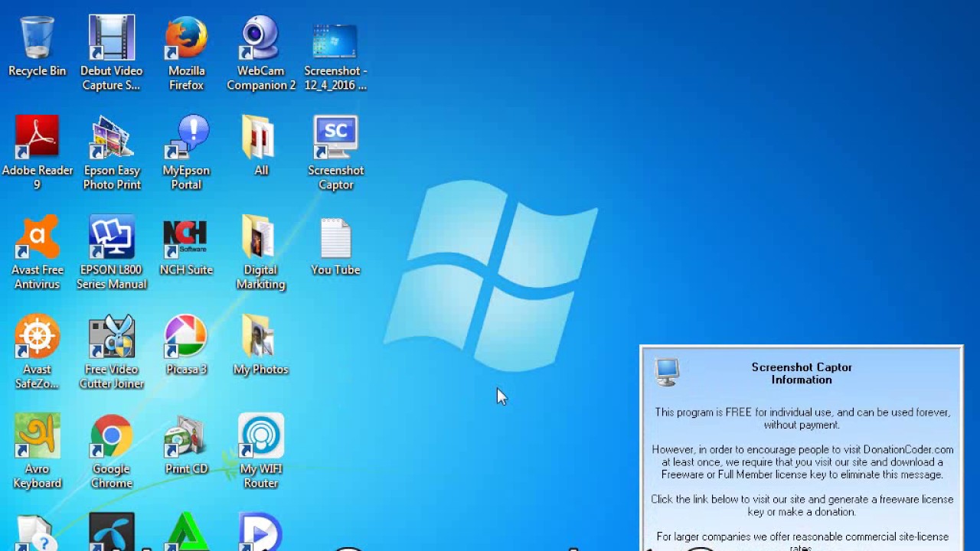This screenshot has height=551, width=980.
Task: Launch Picasa 3 shortcut
Action: pos(186,346)
